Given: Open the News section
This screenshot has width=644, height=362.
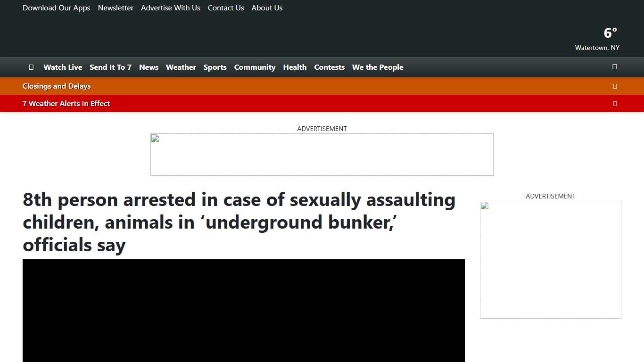Looking at the screenshot, I should 149,67.
